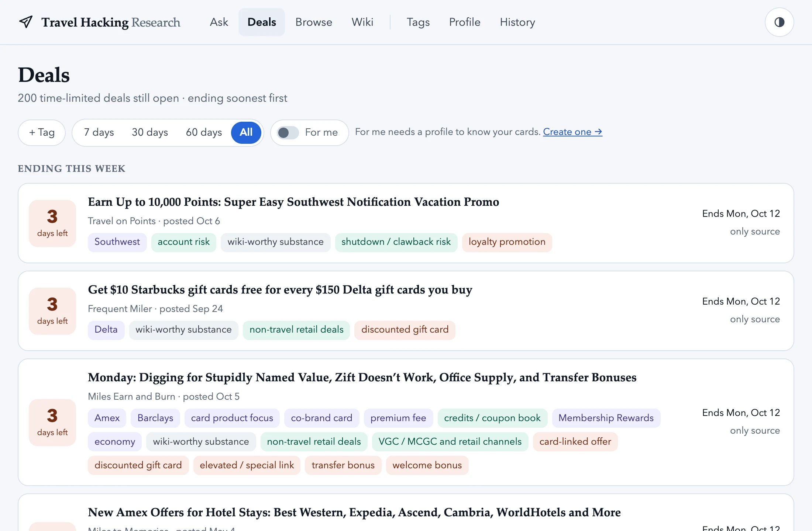Click 'Frequent Miler · posted Sep 24' text
Screen dimensions: 812x531
[155, 309]
